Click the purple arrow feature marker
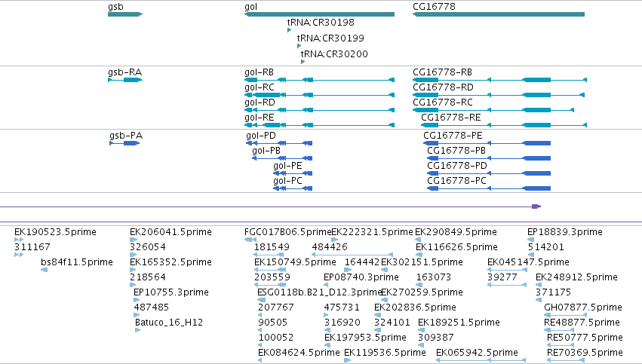The height and width of the screenshot is (364, 642). (x=536, y=206)
